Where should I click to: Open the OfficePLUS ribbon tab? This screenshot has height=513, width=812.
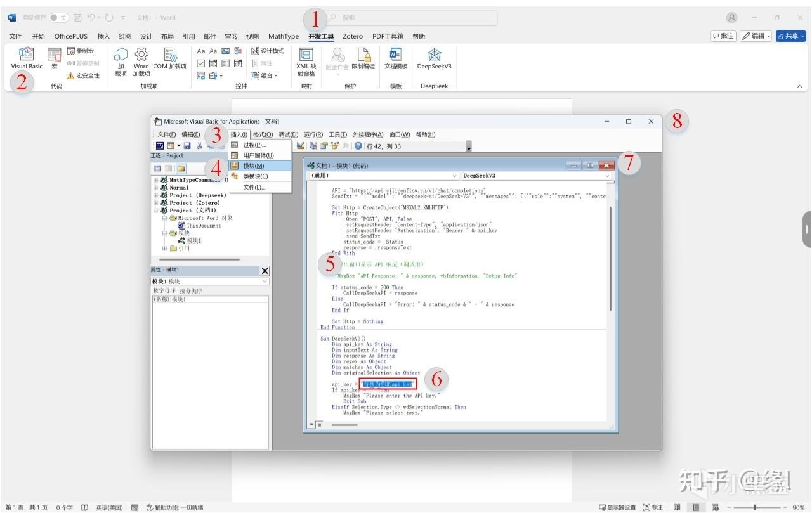(x=71, y=36)
